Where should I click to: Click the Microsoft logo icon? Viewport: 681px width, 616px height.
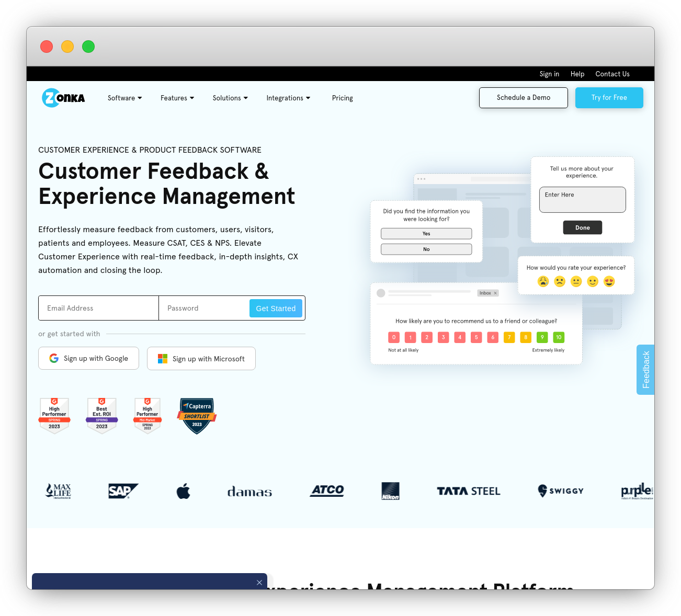(x=163, y=359)
